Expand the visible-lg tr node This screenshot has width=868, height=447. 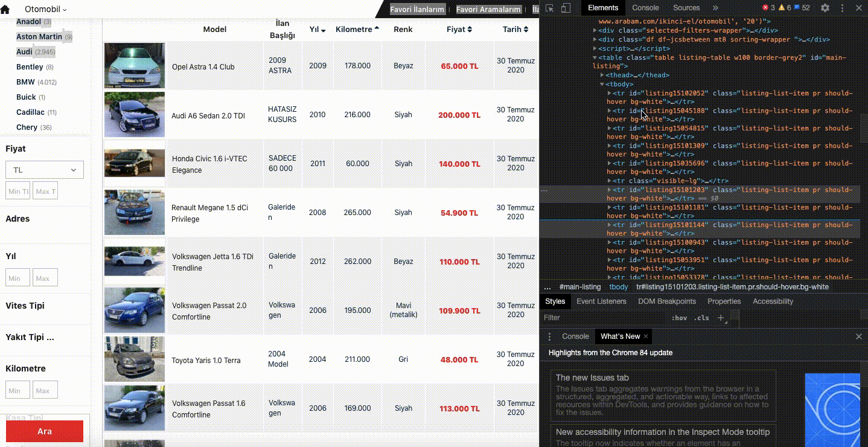609,181
